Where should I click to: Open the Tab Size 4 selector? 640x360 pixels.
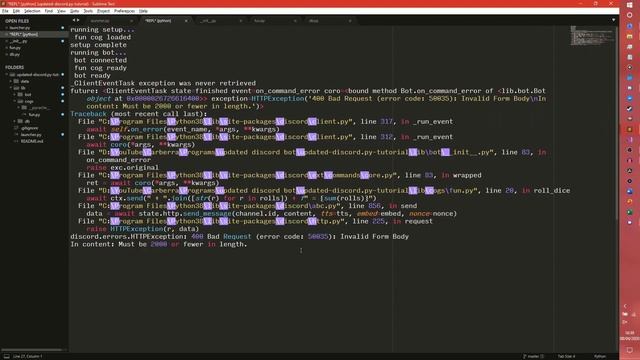click(x=566, y=356)
